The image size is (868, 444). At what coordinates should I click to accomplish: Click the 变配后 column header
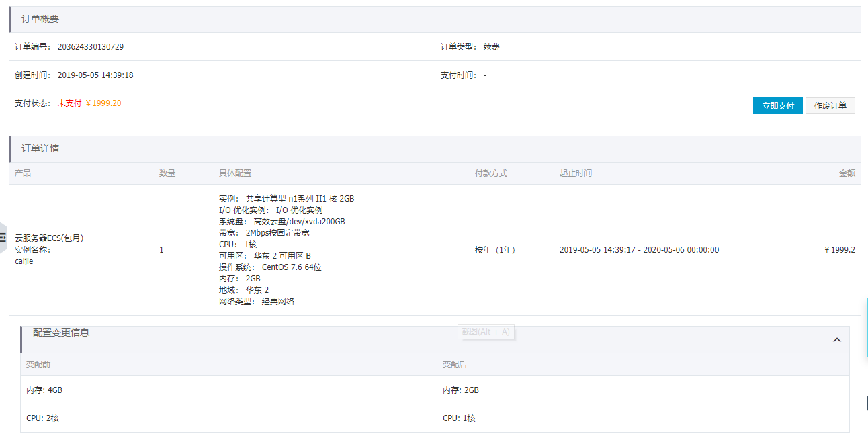454,365
